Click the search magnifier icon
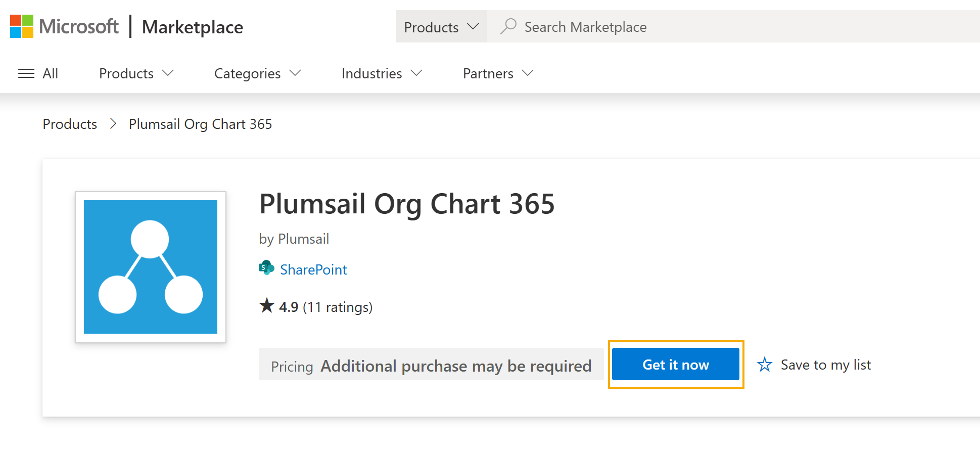Viewport: 980px width, 452px height. click(508, 26)
